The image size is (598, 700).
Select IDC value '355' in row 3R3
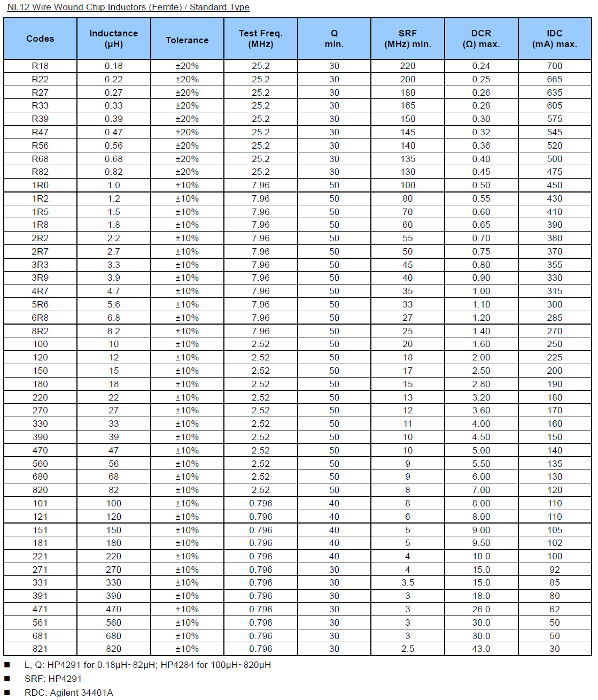coord(555,265)
